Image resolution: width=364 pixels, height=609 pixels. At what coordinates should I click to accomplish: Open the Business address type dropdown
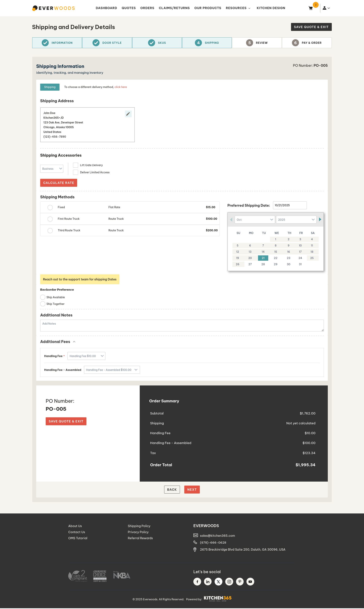click(x=52, y=169)
